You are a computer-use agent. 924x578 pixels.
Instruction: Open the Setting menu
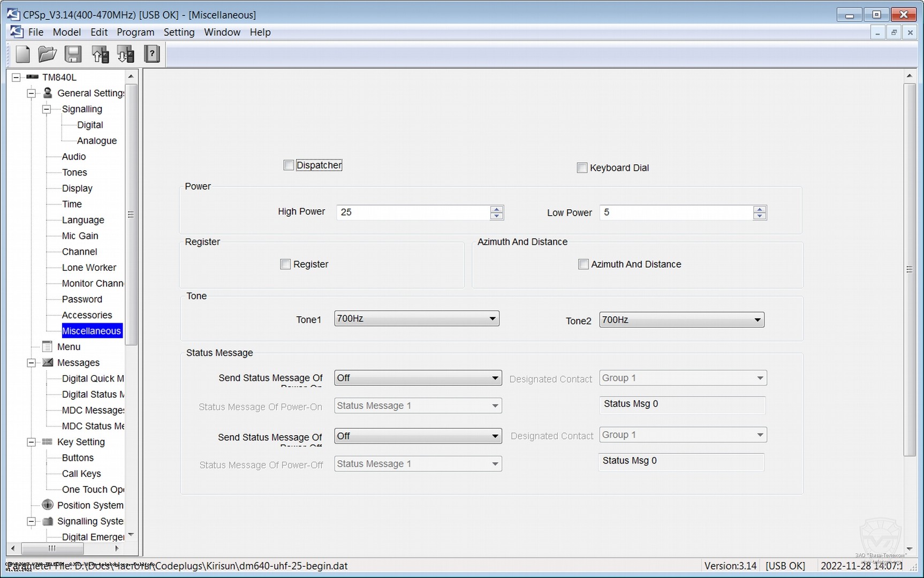click(x=179, y=32)
